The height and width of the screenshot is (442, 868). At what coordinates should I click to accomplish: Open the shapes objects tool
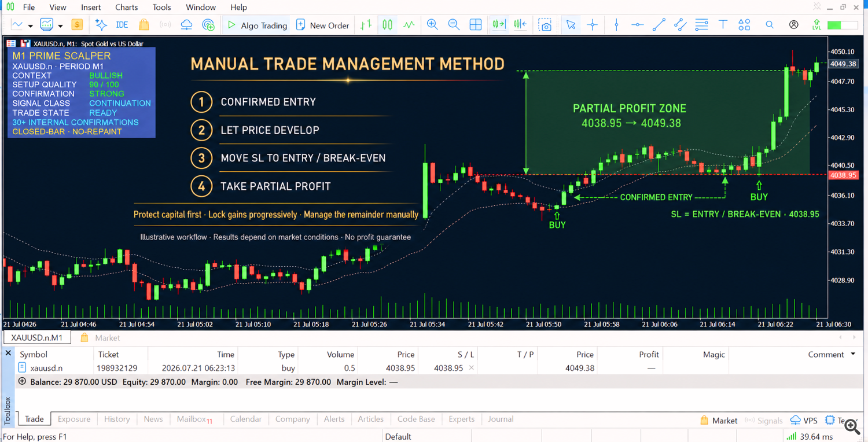744,25
